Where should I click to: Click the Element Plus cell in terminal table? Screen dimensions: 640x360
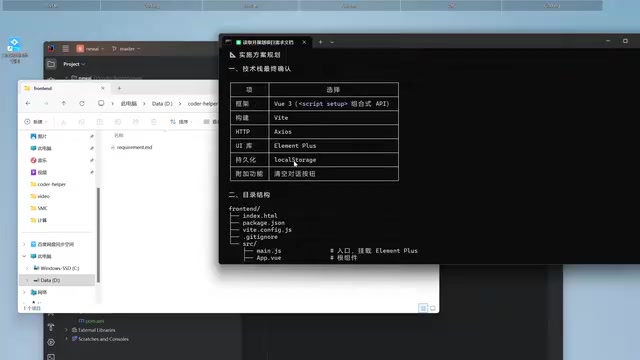click(333, 145)
